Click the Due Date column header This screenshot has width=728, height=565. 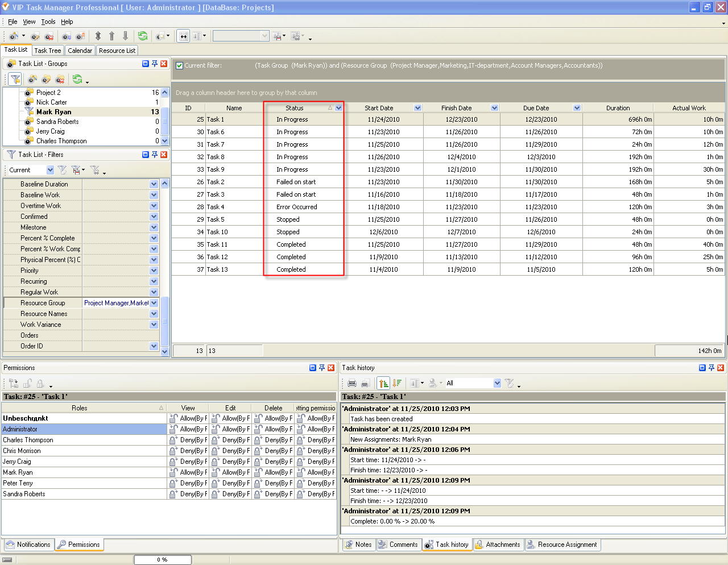click(536, 108)
